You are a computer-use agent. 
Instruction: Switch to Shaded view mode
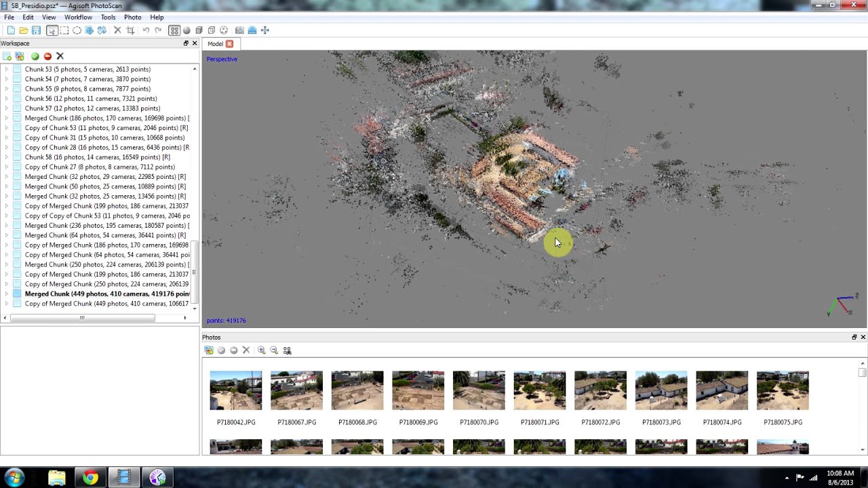tap(186, 30)
